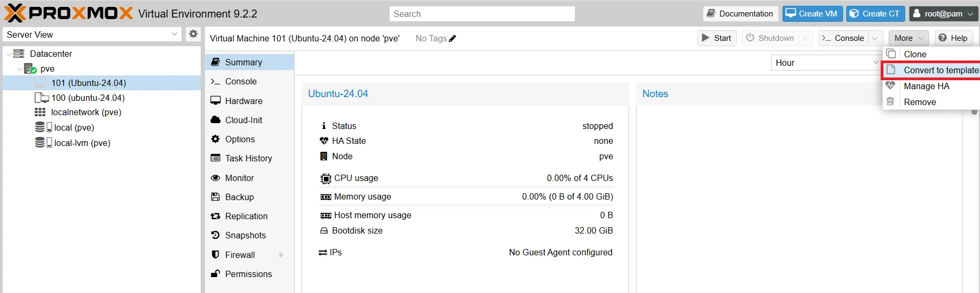Open the Snapshots tab

(x=250, y=235)
